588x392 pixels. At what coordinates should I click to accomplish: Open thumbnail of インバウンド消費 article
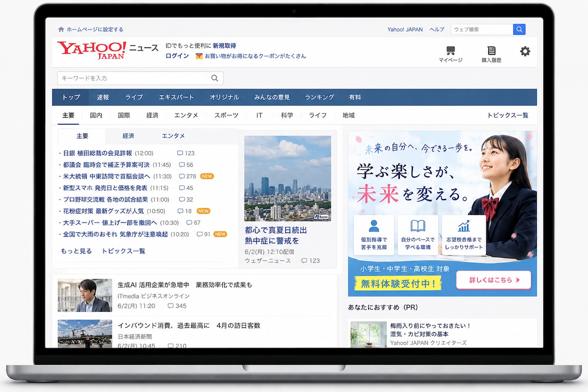(85, 334)
